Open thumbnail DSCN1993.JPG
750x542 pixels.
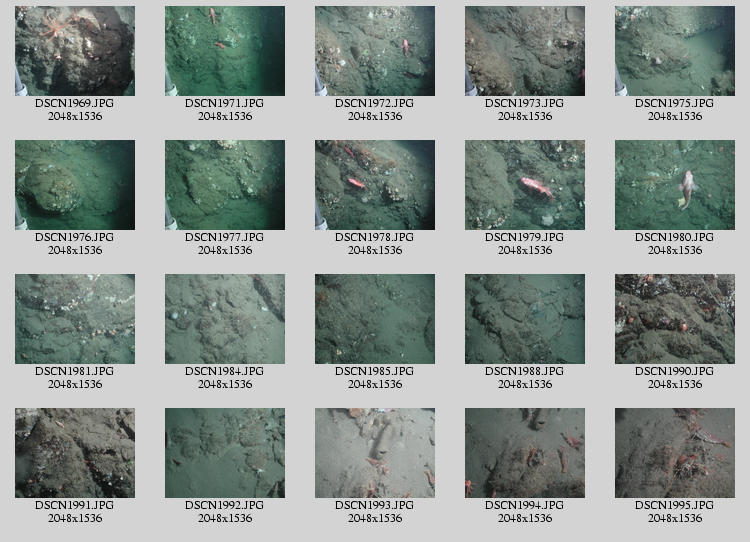pyautogui.click(x=375, y=453)
